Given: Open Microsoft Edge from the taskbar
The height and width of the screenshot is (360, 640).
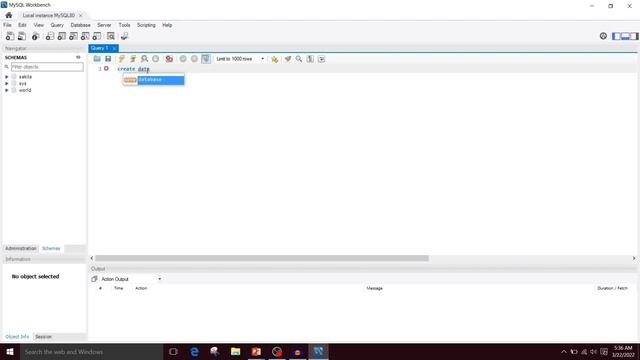Looking at the screenshot, I should [x=194, y=351].
